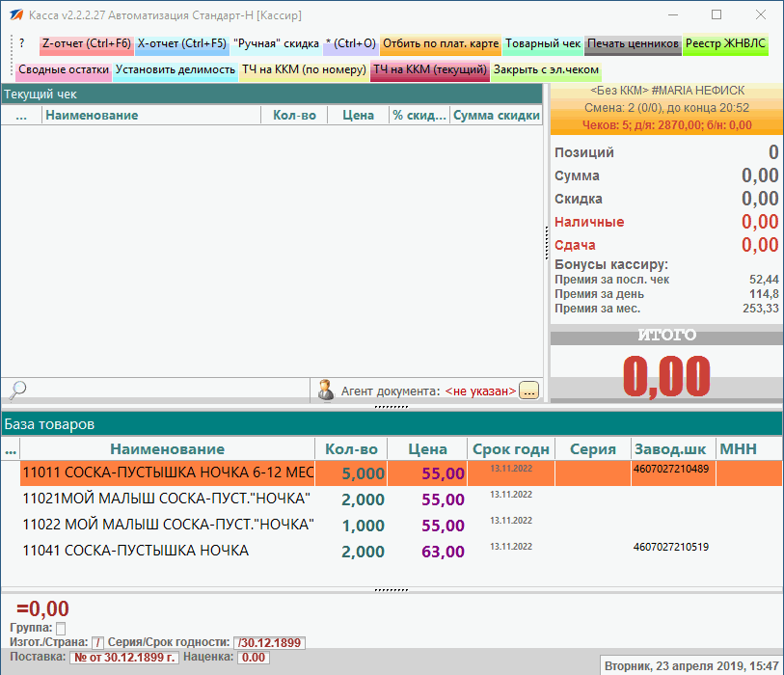This screenshot has width=784, height=675.
Task: Open the agent picker ellipsis button
Action: (528, 391)
